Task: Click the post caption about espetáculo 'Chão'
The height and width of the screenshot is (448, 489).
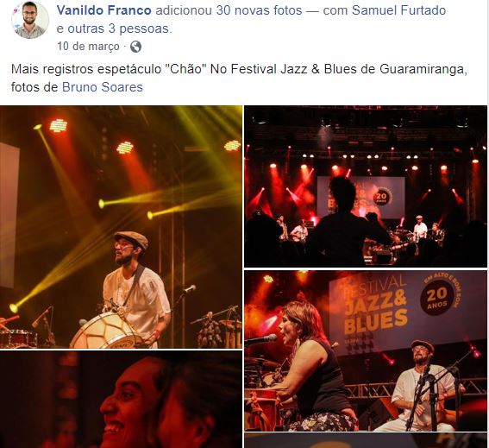Action: coord(239,78)
